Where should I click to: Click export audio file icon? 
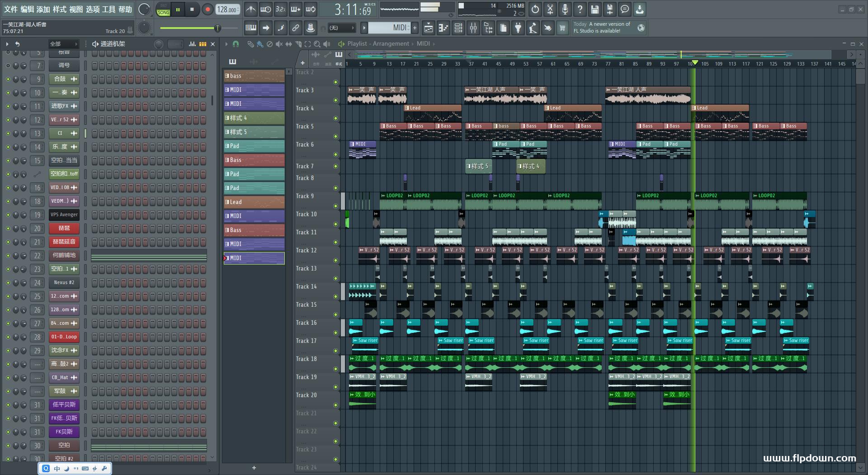point(610,9)
